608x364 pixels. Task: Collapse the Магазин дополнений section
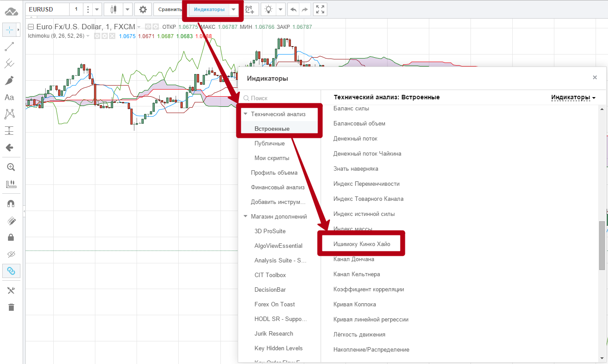245,216
